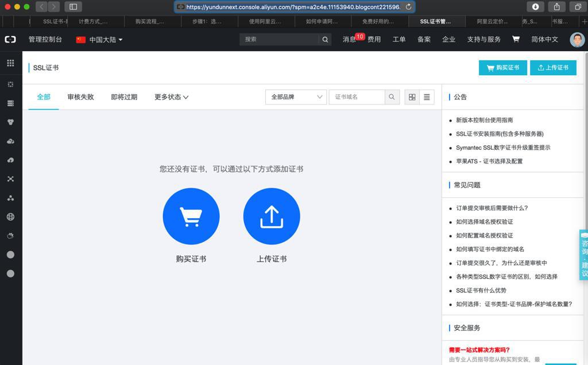Open the 工单 menu
This screenshot has height=365, width=588.
pyautogui.click(x=399, y=40)
